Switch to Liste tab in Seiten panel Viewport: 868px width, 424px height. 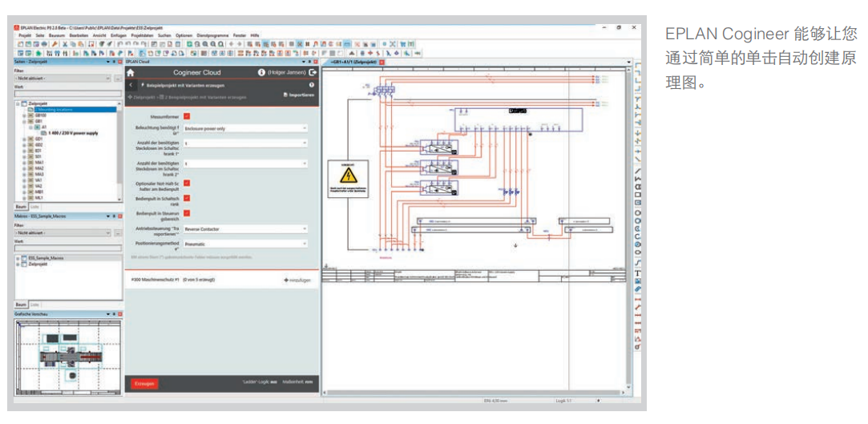(x=34, y=206)
